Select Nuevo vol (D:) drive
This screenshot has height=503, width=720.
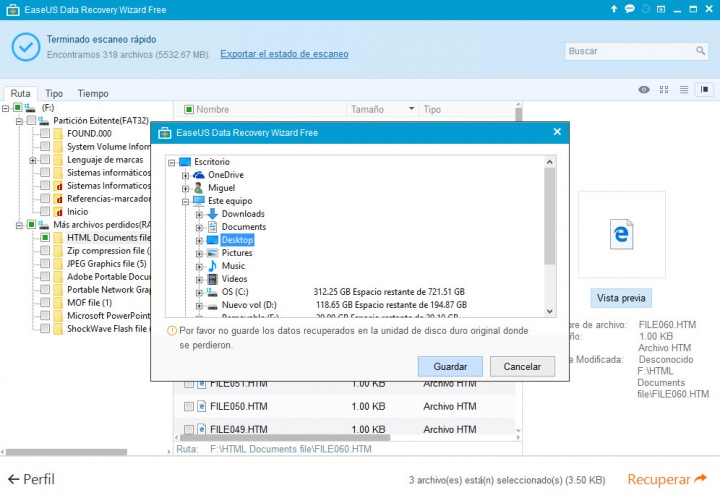249,305
